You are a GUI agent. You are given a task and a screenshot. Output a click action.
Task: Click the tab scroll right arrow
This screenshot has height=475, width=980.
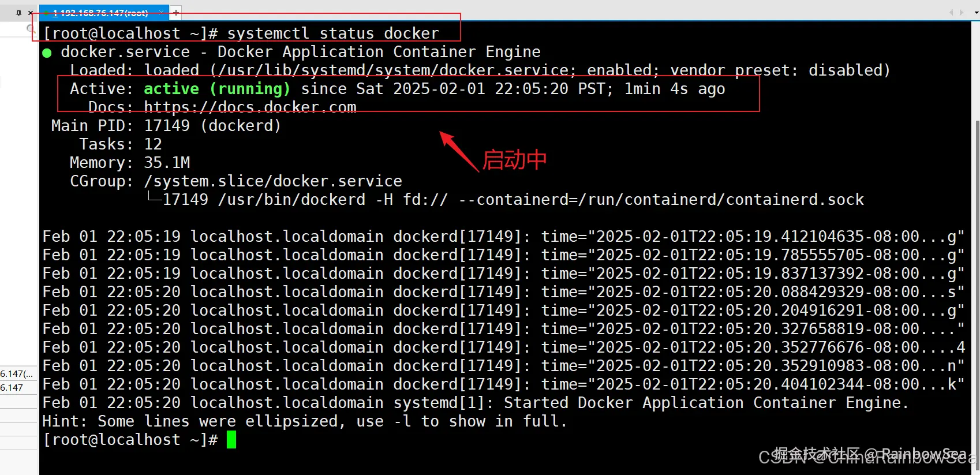point(961,12)
